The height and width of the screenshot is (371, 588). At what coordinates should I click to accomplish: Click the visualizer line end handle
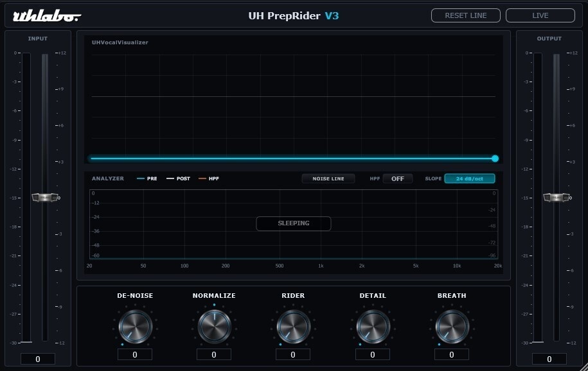(x=495, y=159)
